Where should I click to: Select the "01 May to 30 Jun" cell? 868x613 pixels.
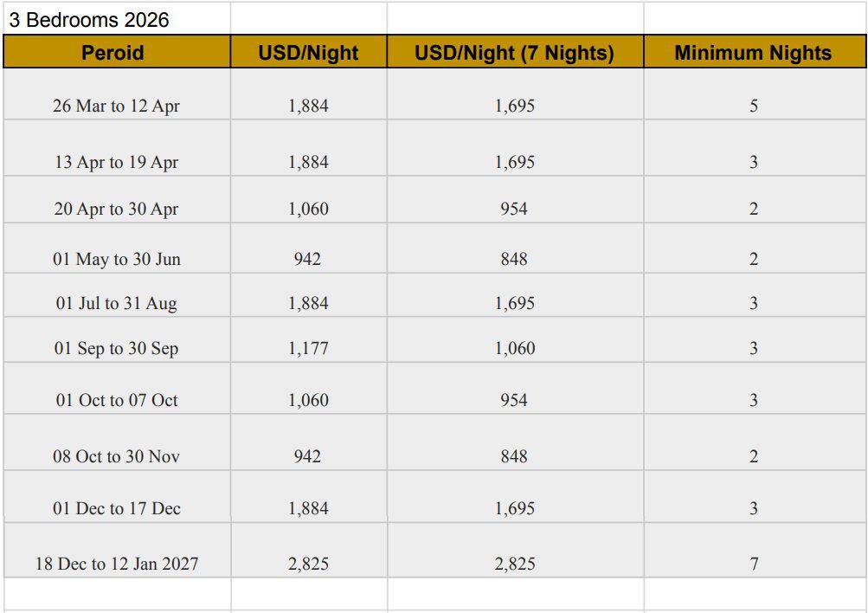[116, 259]
